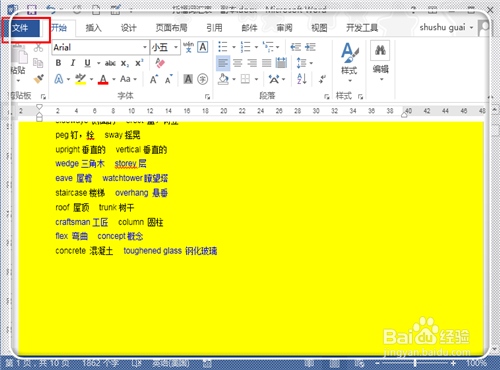Click the multilevel list icon
This screenshot has height=370, width=500.
point(268,47)
